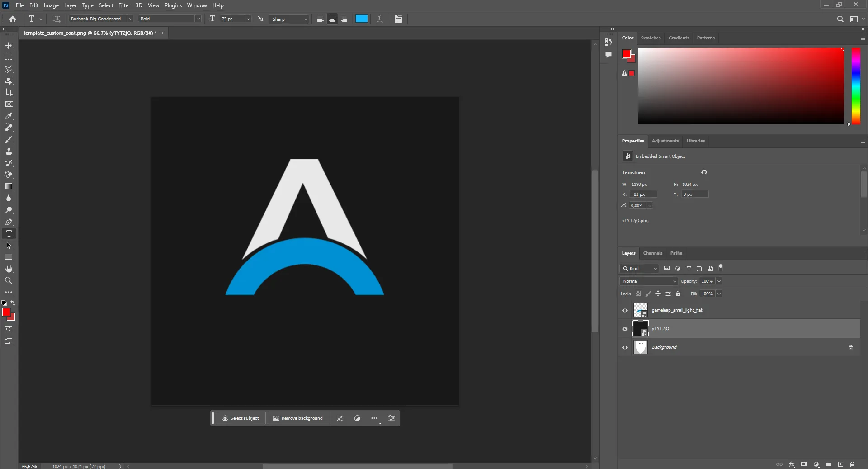Screen dimensions: 868x469
Task: Right align text button
Action: pyautogui.click(x=344, y=19)
